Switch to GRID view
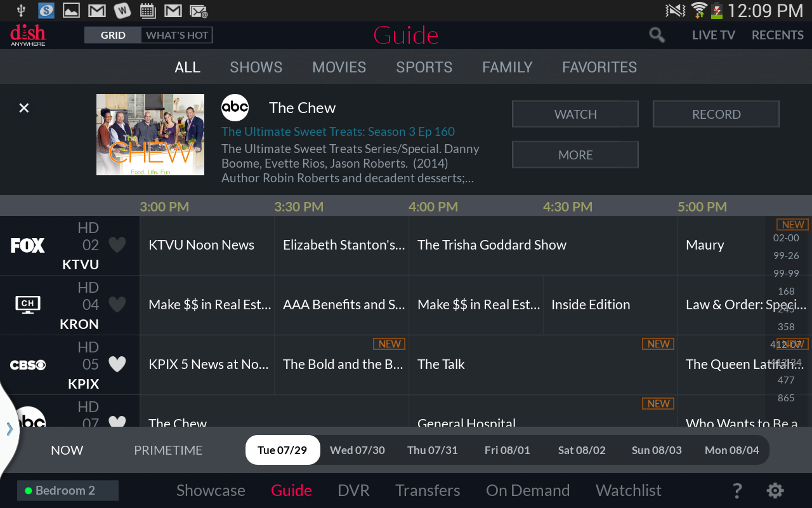 click(x=113, y=35)
